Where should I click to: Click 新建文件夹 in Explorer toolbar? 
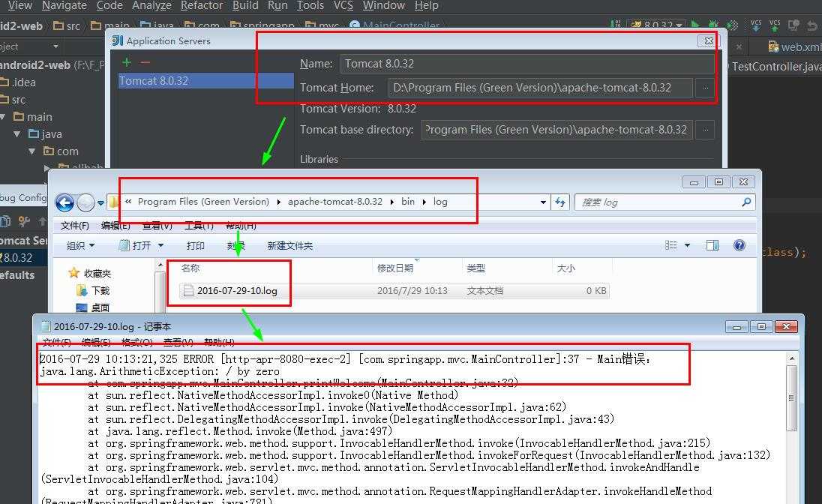pyautogui.click(x=290, y=245)
